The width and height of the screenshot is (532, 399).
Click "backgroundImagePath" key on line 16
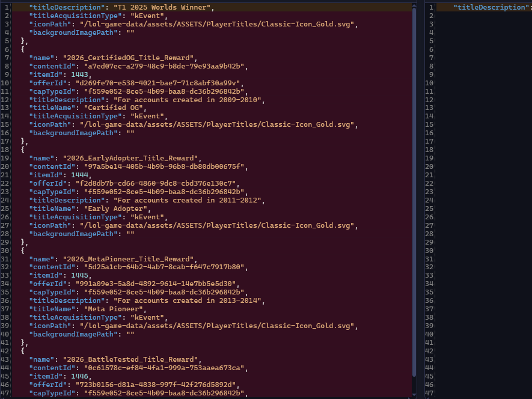[73, 133]
